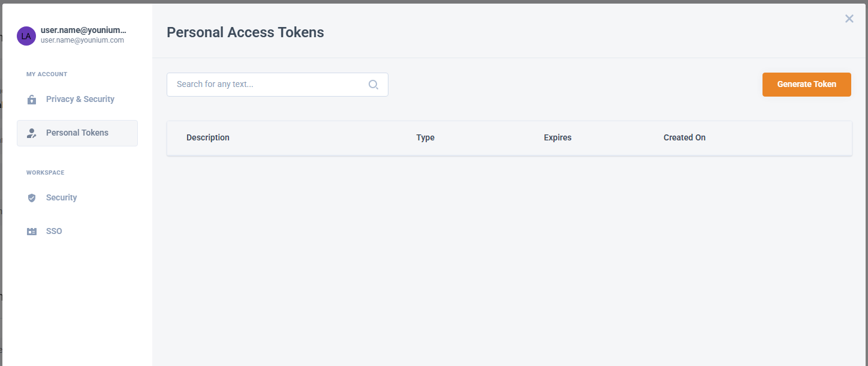Viewport: 868px width, 366px height.
Task: Close the Personal Access Tokens dialog
Action: click(x=849, y=19)
